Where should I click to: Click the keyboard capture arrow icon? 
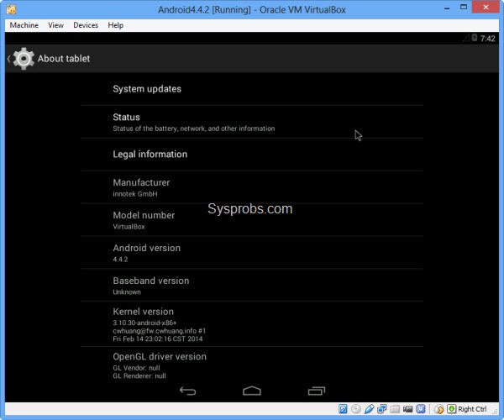pyautogui.click(x=452, y=409)
